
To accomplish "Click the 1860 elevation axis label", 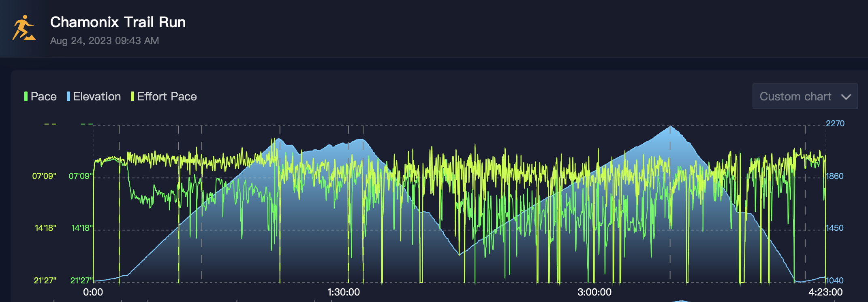I will pyautogui.click(x=835, y=176).
